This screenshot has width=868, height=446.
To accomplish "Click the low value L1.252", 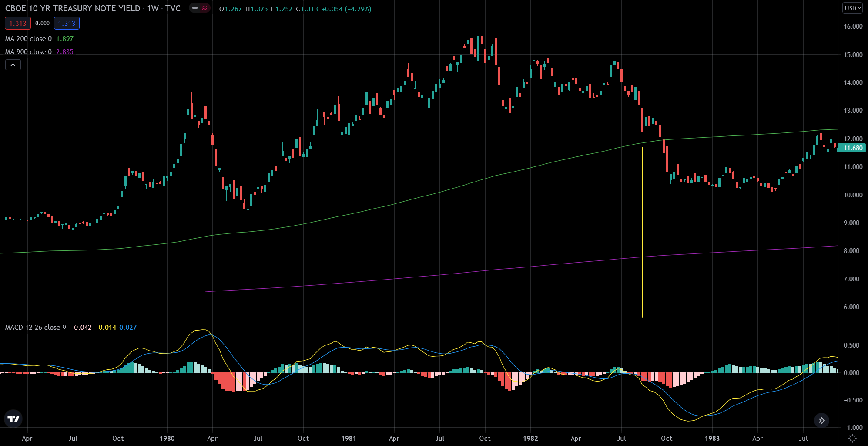I will click(282, 9).
